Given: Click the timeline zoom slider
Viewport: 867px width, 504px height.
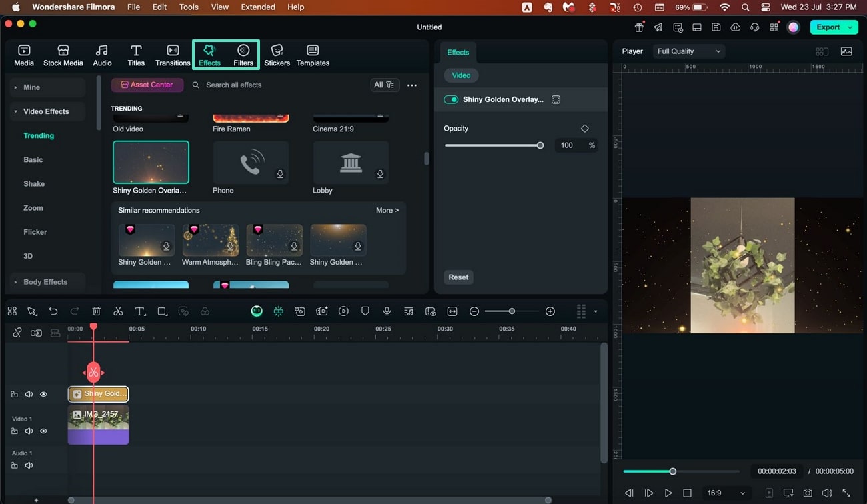Looking at the screenshot, I should (x=512, y=311).
